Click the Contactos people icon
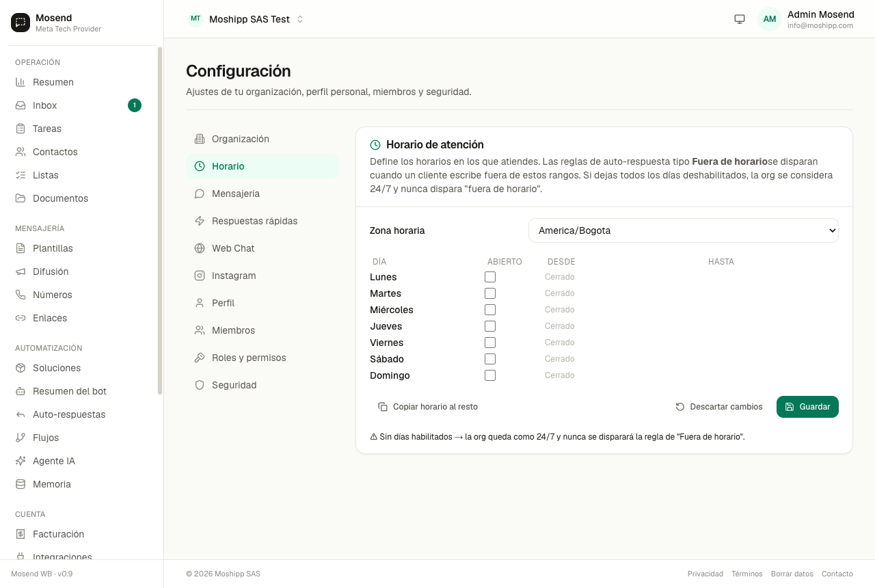Viewport: 875px width, 588px height. pos(21,152)
